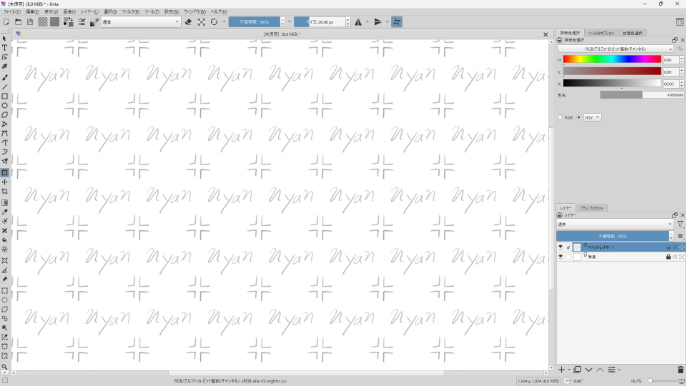Uncheck the checkbox on paint layer 1

568,247
